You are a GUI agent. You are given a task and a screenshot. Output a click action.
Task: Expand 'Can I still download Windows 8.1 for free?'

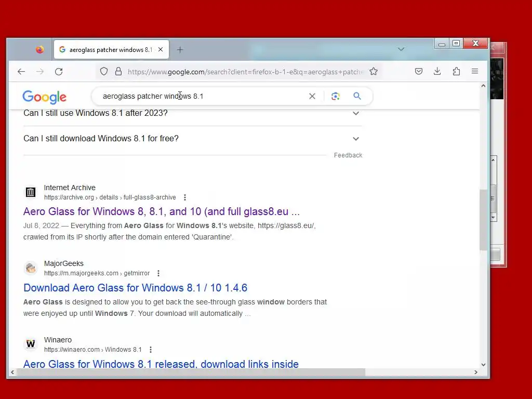192,138
